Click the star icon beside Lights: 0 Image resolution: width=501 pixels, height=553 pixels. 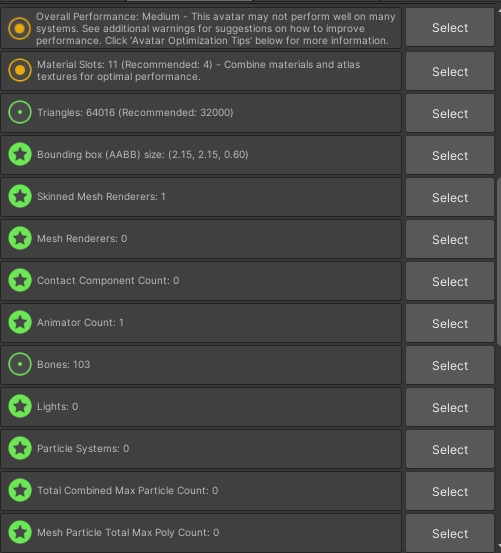pos(20,406)
